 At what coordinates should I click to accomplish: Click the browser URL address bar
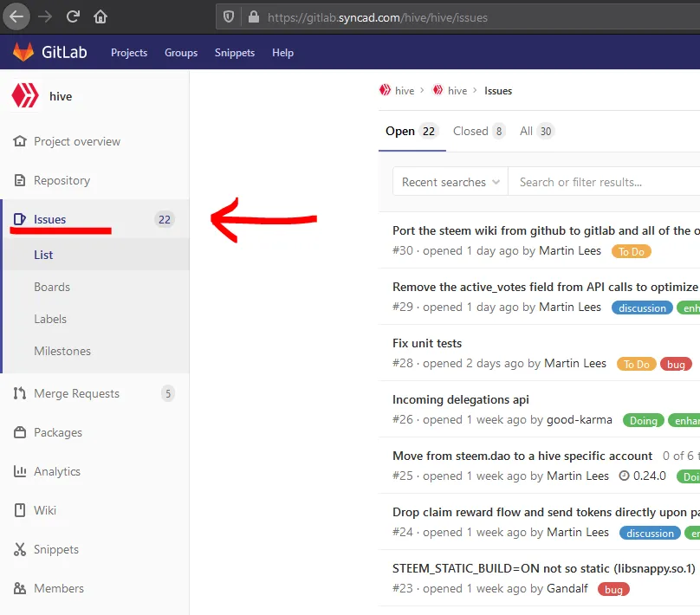coord(457,17)
